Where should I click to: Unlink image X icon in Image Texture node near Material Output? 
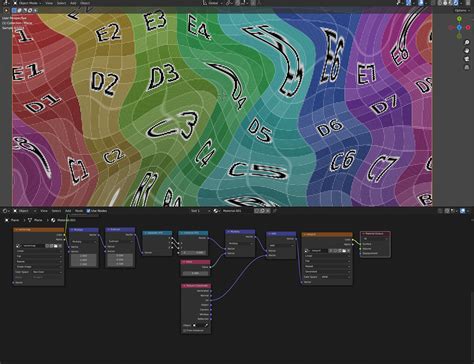[x=349, y=251]
